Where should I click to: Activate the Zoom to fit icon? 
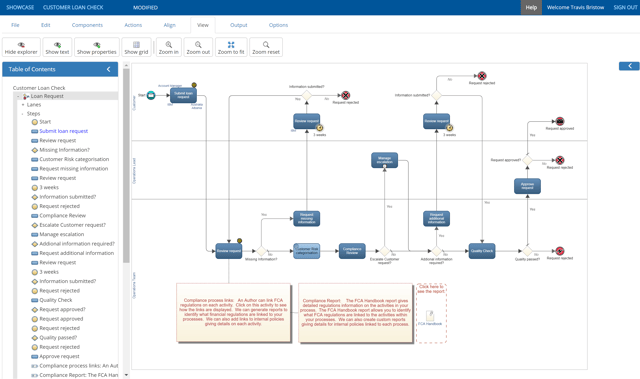click(231, 44)
